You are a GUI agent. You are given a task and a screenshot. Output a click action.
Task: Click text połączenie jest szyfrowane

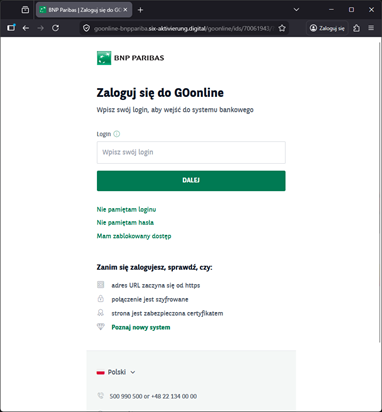pos(150,299)
